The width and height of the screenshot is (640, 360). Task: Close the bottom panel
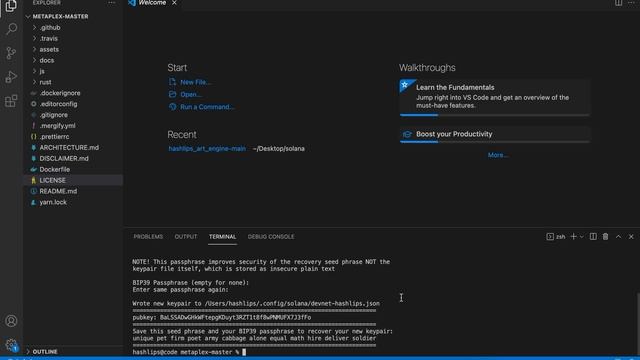(631, 237)
